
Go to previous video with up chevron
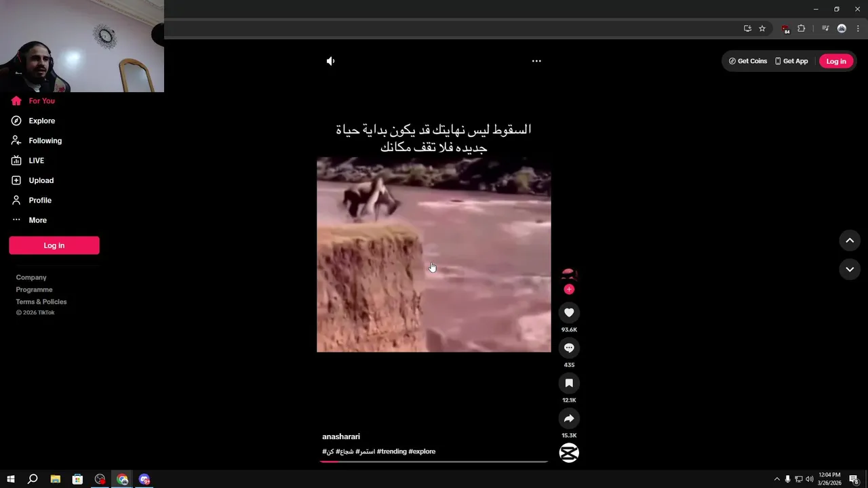point(850,241)
